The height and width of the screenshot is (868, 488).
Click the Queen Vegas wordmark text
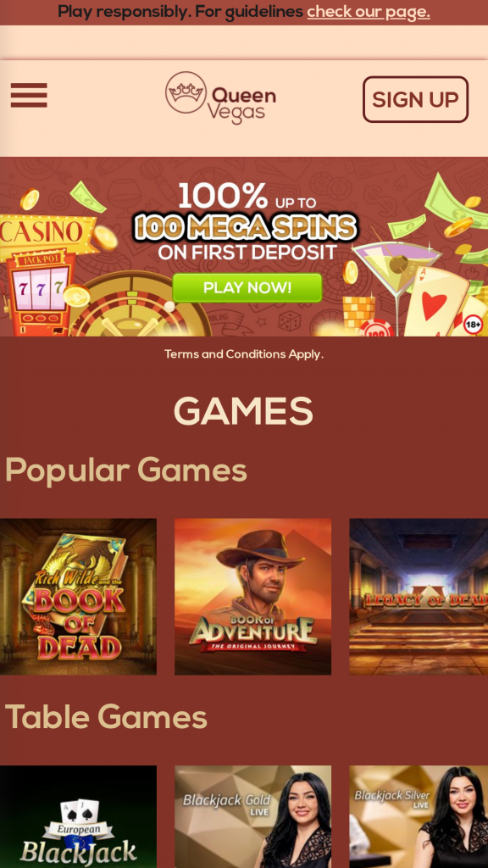click(241, 104)
